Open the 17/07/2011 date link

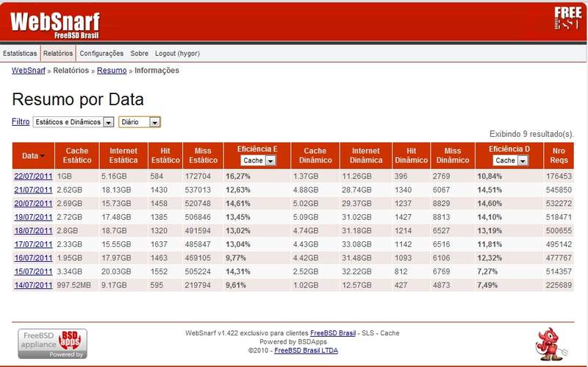33,244
